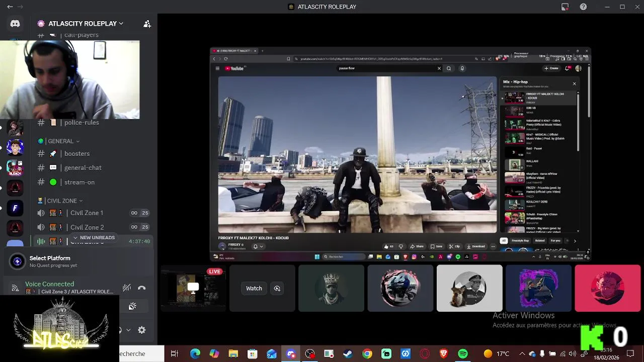Screen dimensions: 644x362
Task: Open the police-rules channel
Action: (x=82, y=123)
